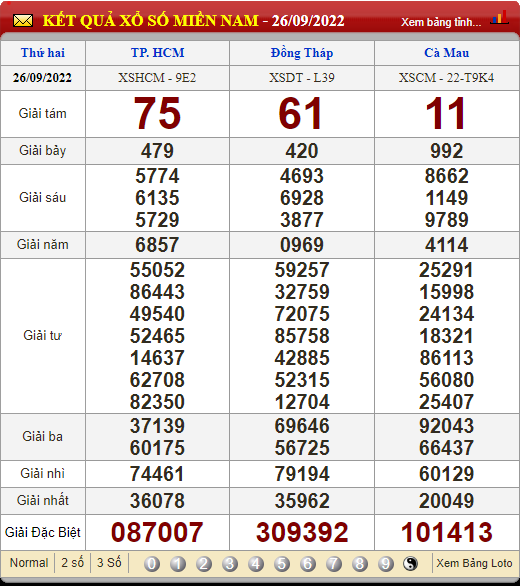Click the Giải nhì number 60129
The width and height of the screenshot is (520, 586).
[447, 474]
